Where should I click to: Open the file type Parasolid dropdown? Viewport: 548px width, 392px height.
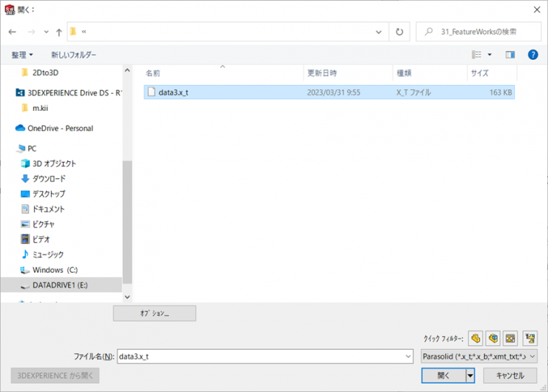(478, 356)
